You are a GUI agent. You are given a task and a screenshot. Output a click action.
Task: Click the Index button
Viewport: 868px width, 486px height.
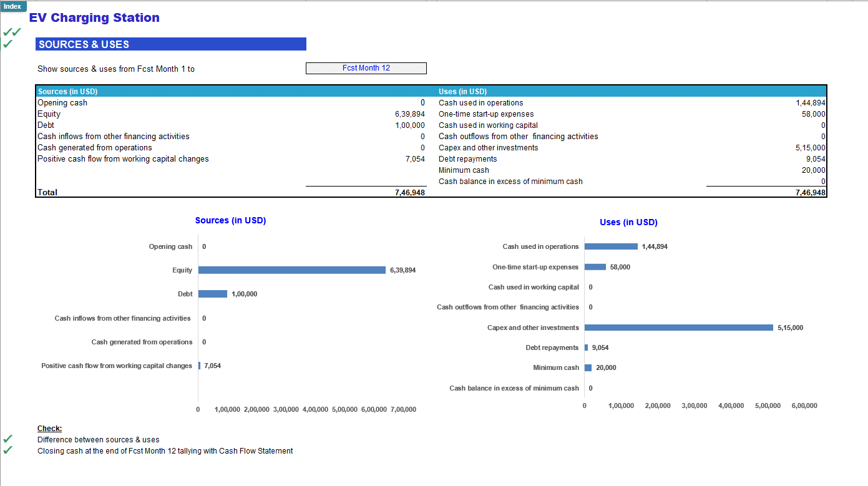point(13,6)
